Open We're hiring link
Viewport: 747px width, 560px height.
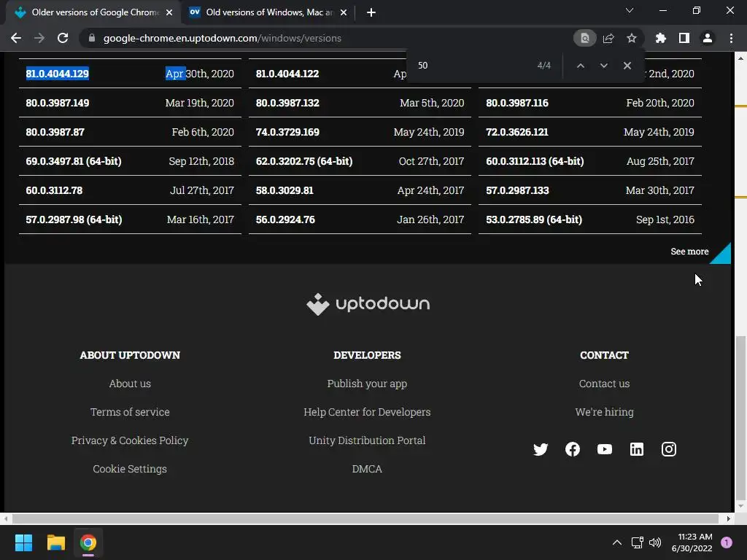[x=604, y=412]
